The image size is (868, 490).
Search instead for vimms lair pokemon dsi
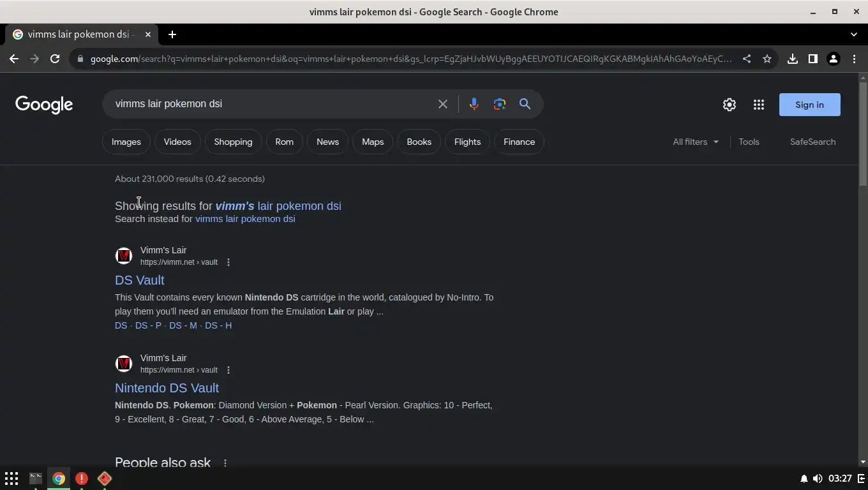click(245, 219)
